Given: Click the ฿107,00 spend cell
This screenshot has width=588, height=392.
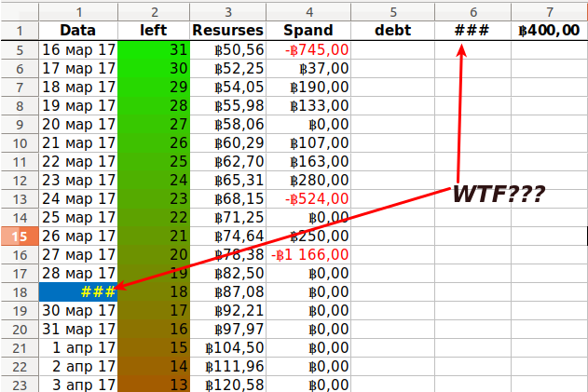Looking at the screenshot, I should [x=308, y=142].
